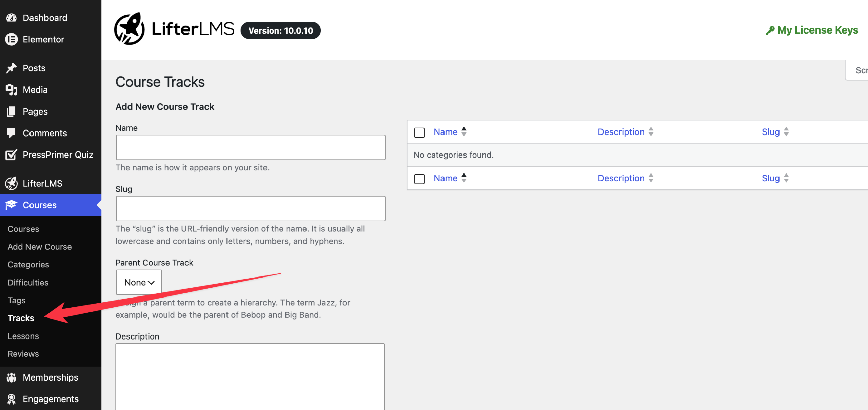Click the Courses graduation cap icon
868x410 pixels.
pyautogui.click(x=11, y=205)
